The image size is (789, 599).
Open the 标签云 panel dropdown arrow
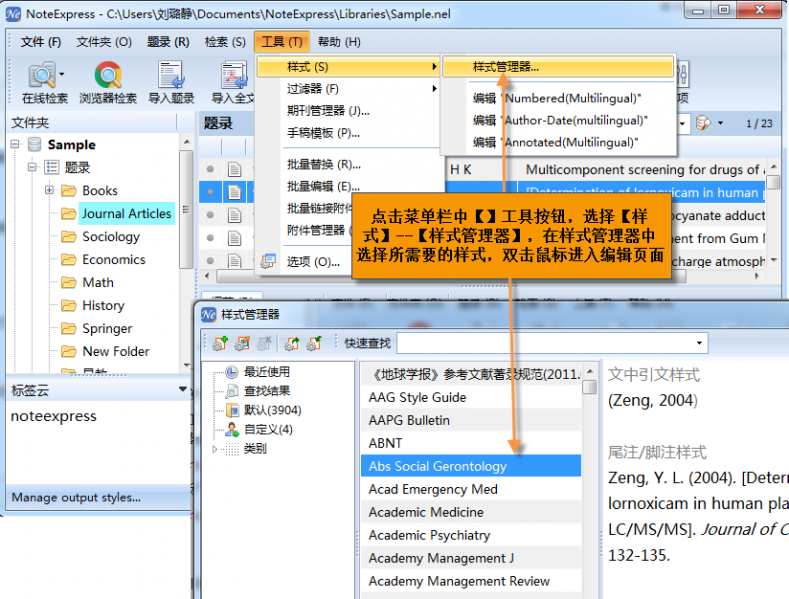183,389
